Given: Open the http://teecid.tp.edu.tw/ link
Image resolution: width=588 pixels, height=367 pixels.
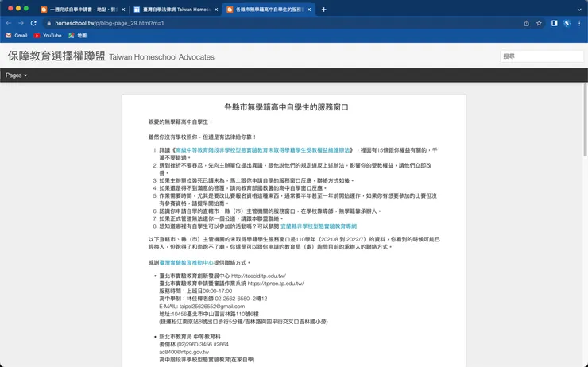Looking at the screenshot, I should point(258,276).
